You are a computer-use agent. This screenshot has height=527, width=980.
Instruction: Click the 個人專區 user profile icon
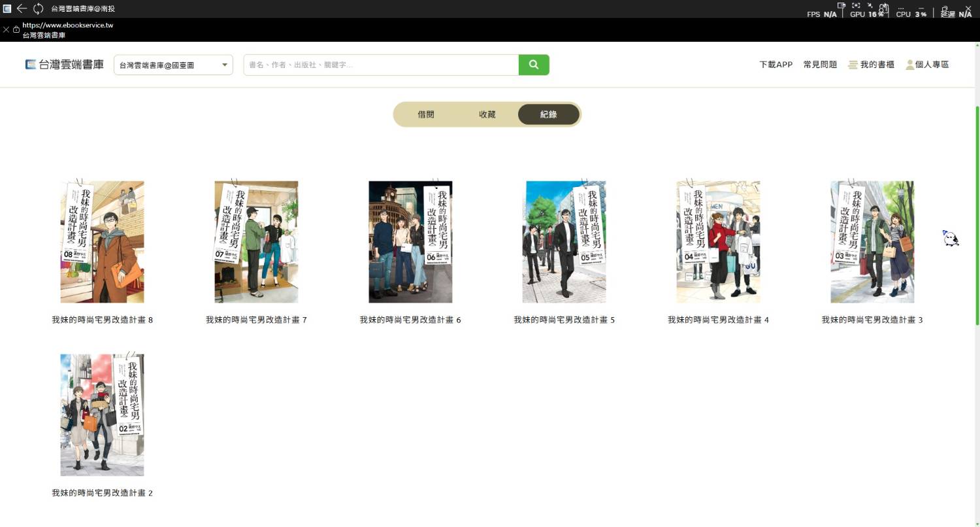point(909,65)
